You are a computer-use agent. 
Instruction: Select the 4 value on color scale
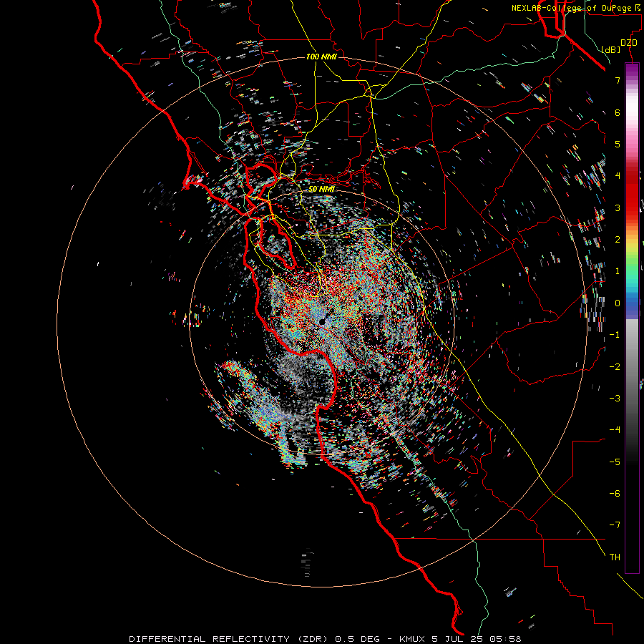pyautogui.click(x=618, y=176)
